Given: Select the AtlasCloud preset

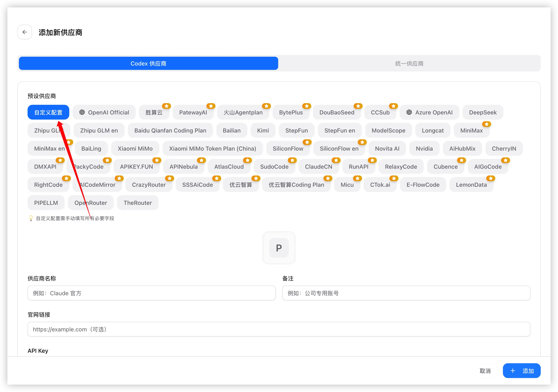Looking at the screenshot, I should click(x=229, y=167).
